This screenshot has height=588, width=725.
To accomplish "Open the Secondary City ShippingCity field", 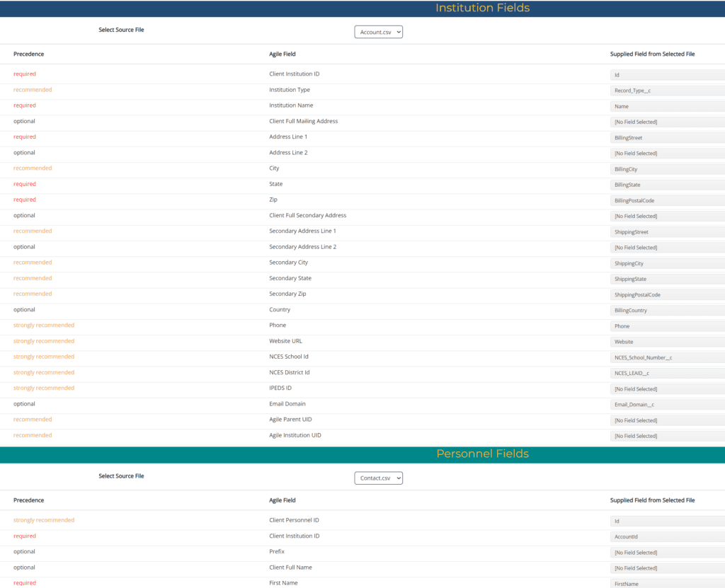I will click(667, 263).
